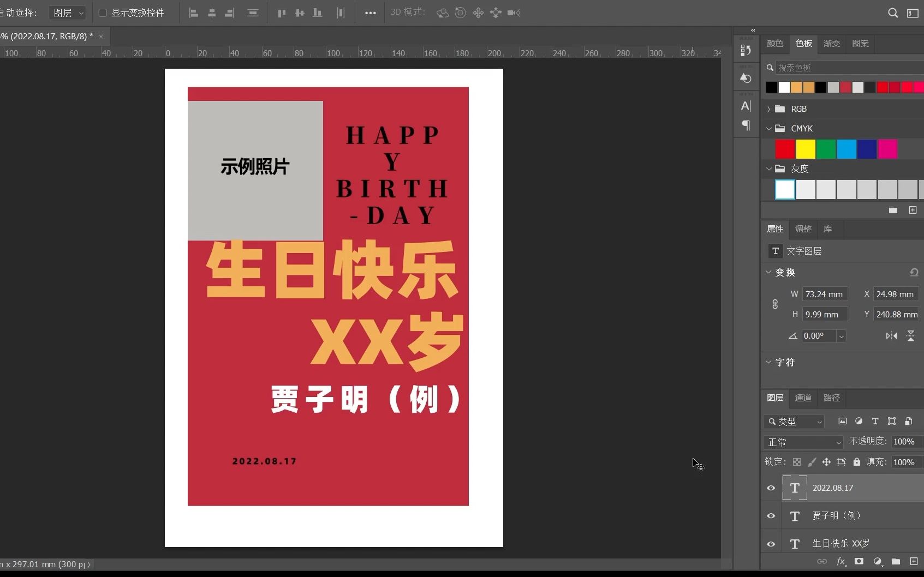Expand the RGB swatch group

pyautogui.click(x=768, y=109)
